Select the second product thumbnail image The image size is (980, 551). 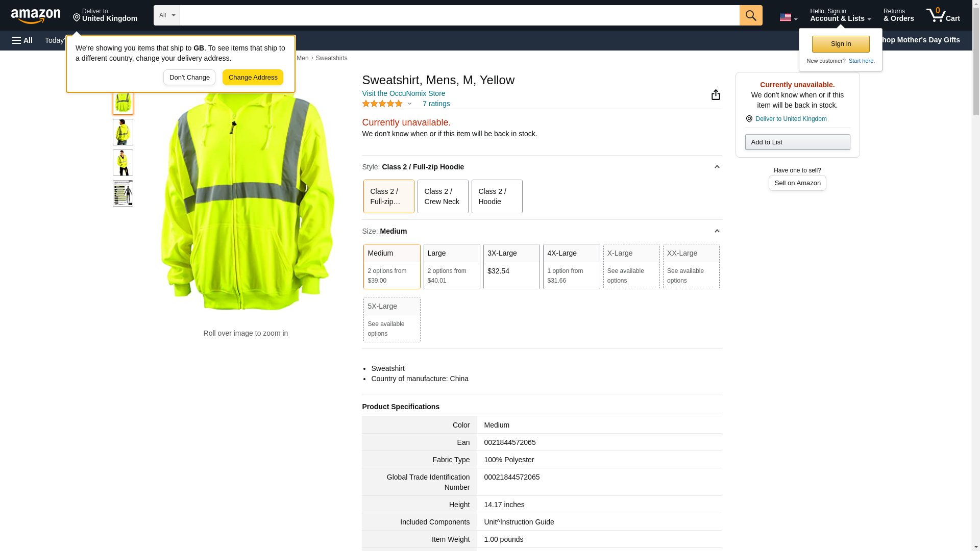(123, 132)
